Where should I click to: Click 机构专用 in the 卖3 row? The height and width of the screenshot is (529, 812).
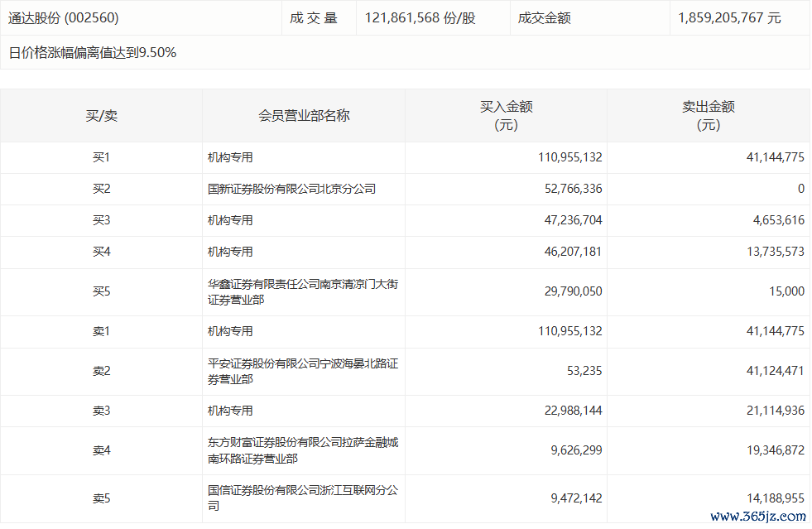[230, 411]
